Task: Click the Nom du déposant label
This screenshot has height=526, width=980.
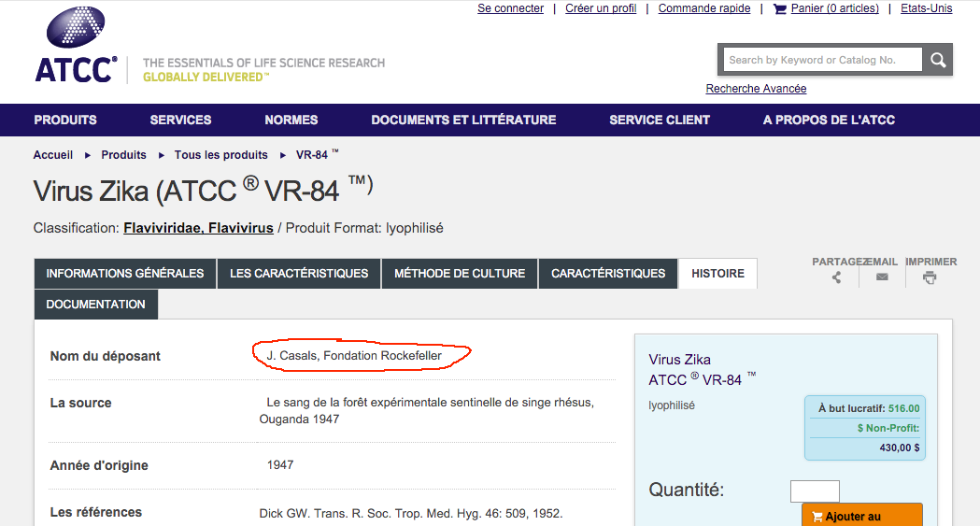Action: (105, 356)
